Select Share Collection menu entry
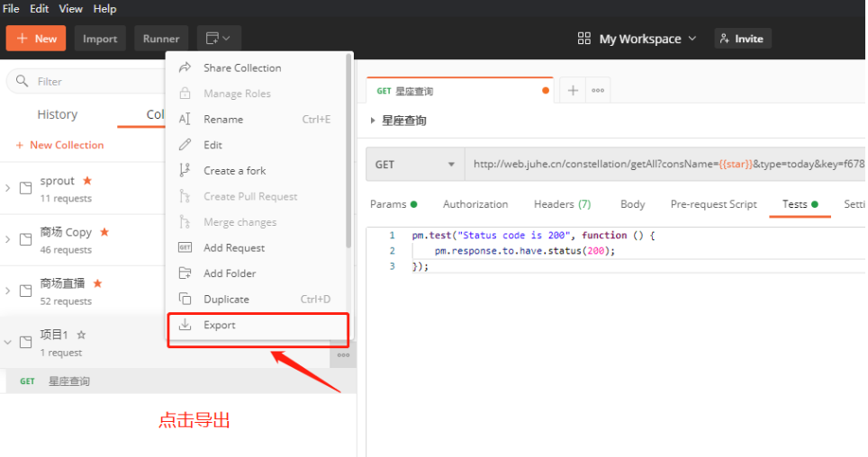 (x=258, y=67)
